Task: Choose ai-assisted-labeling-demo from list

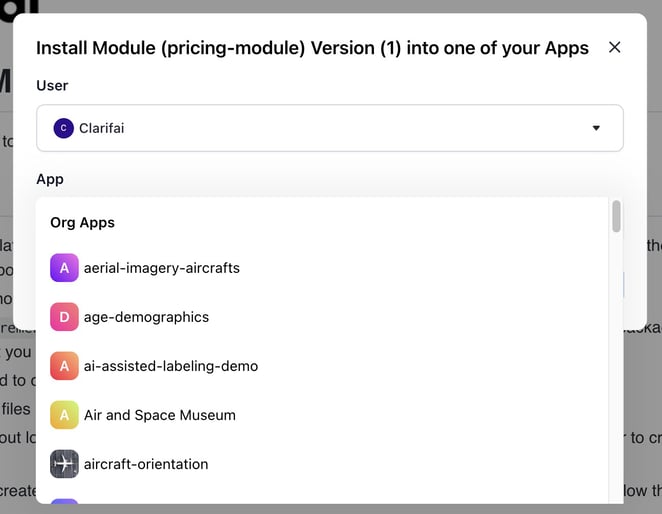Action: click(x=171, y=366)
